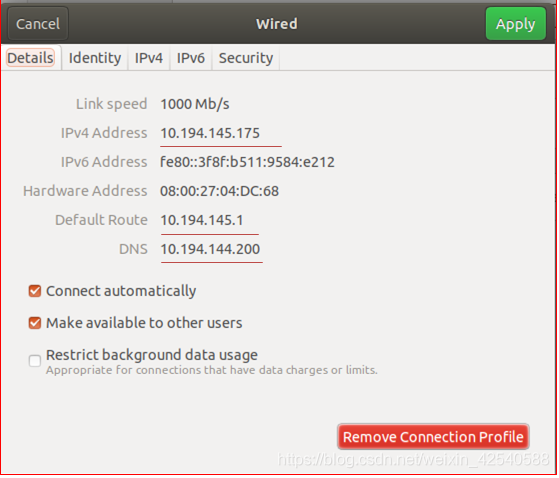Click the Hardware Address label
The image size is (559, 478).
(85, 191)
